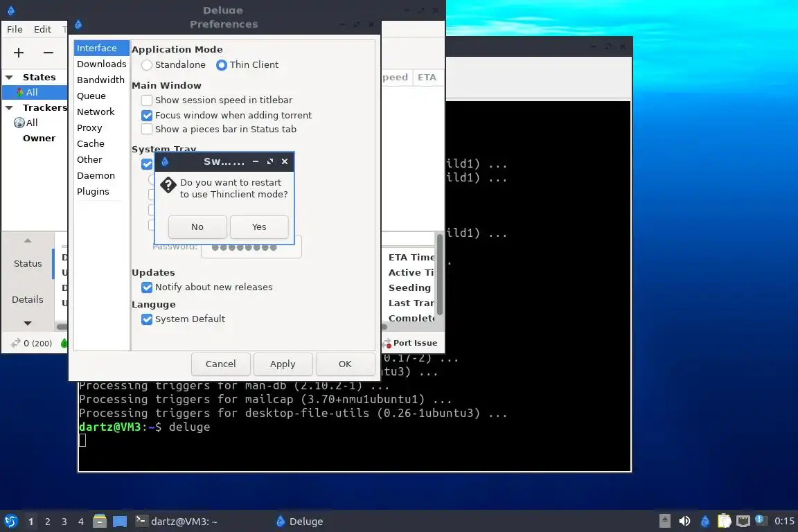Select the Deluge taskbar entry
This screenshot has width=798, height=532.
tap(299, 522)
